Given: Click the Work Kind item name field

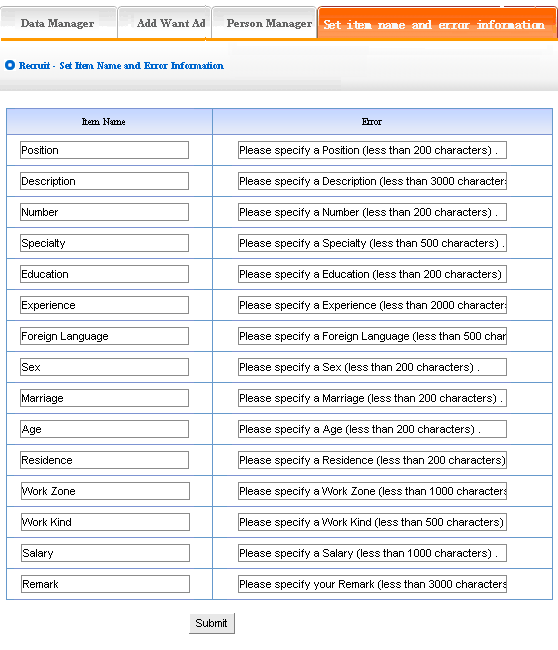Looking at the screenshot, I should tap(105, 522).
